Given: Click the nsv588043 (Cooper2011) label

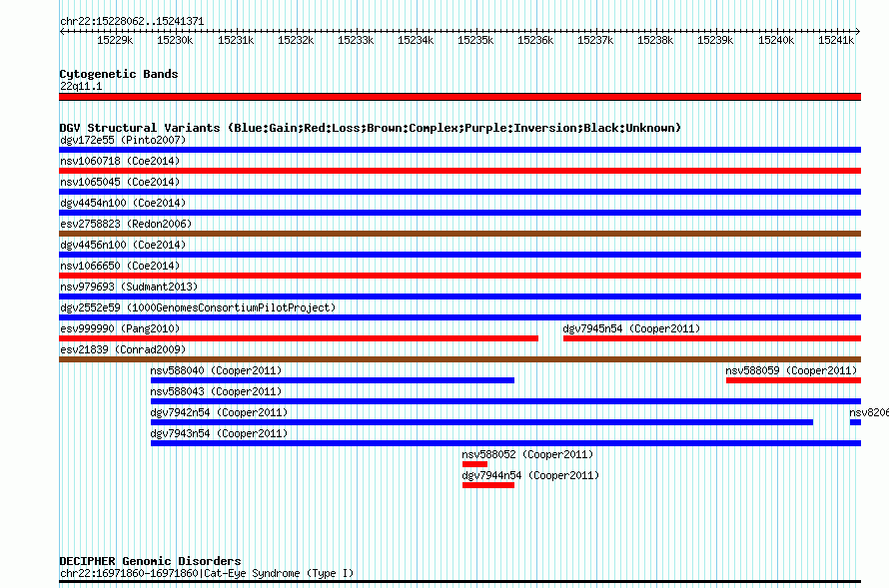Looking at the screenshot, I should [216, 392].
